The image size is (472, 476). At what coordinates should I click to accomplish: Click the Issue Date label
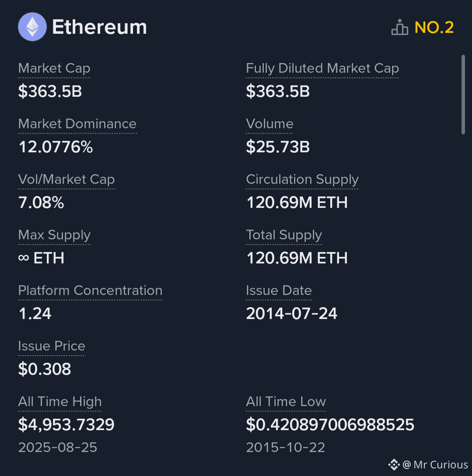[x=279, y=290]
